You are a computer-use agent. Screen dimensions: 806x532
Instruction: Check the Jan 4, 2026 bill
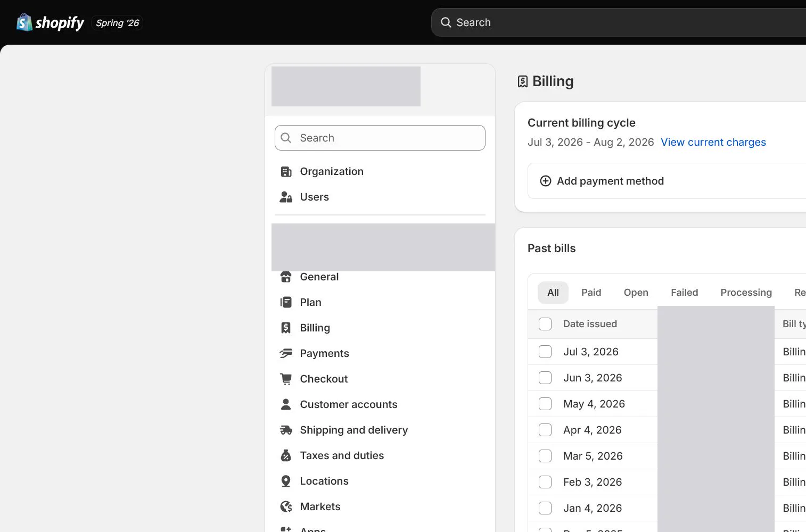point(545,508)
